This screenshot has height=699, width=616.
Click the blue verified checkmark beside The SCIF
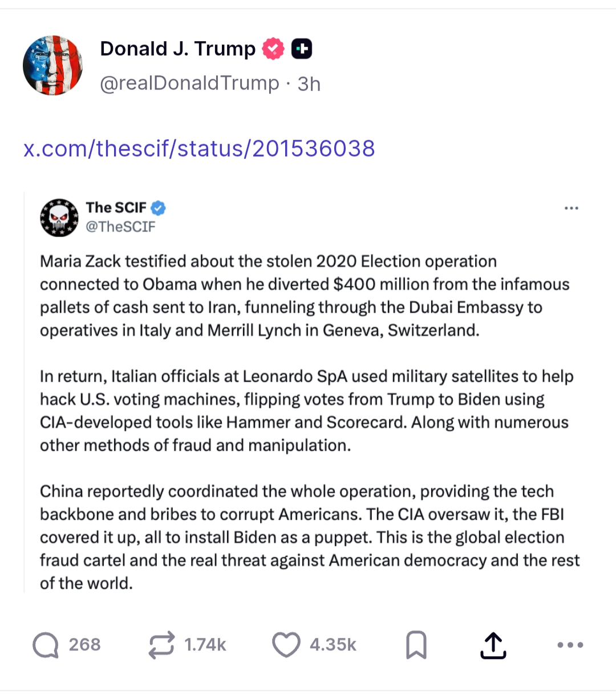pos(159,208)
